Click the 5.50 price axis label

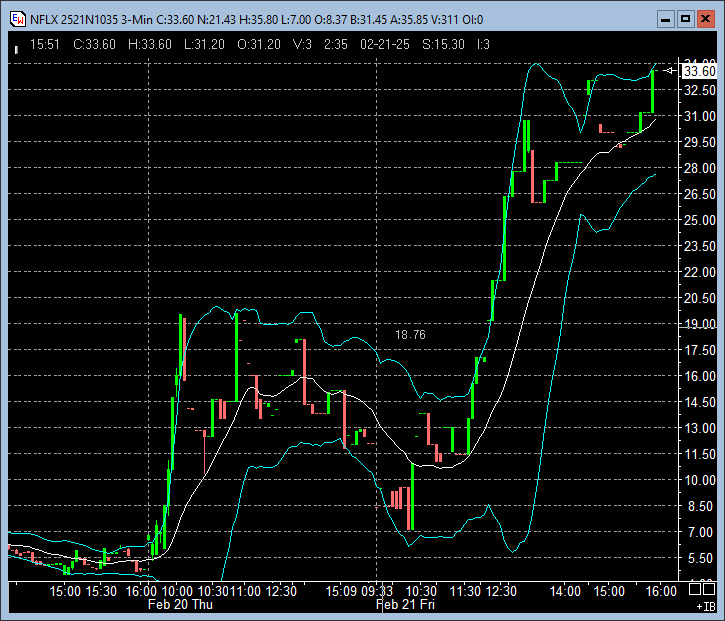tap(702, 559)
